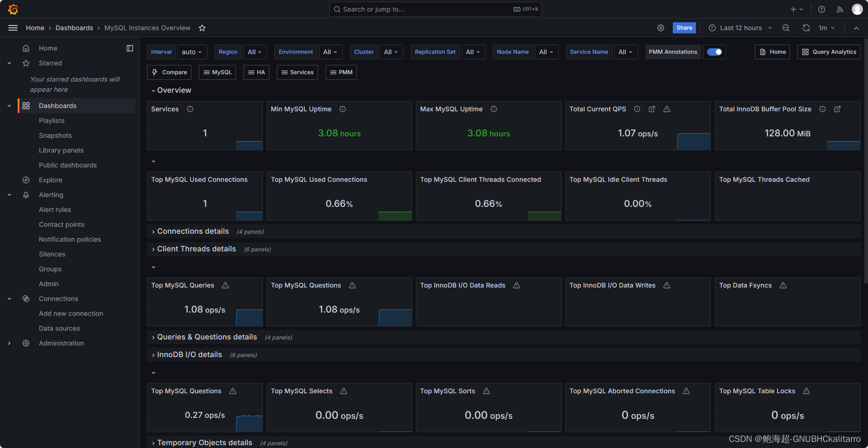
Task: Click alert icon on Top Data Fsyncs panel
Action: click(x=783, y=285)
